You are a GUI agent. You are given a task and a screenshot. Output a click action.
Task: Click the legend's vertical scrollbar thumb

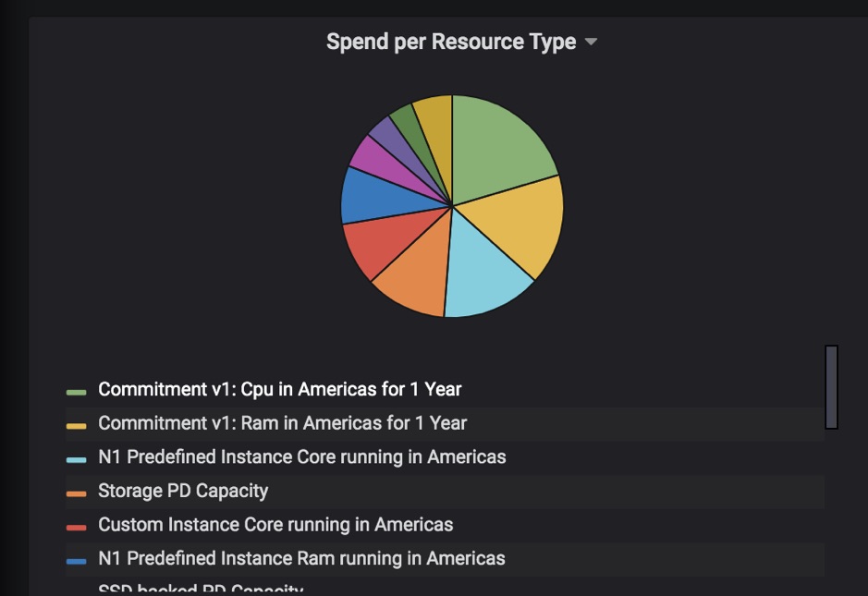[831, 386]
